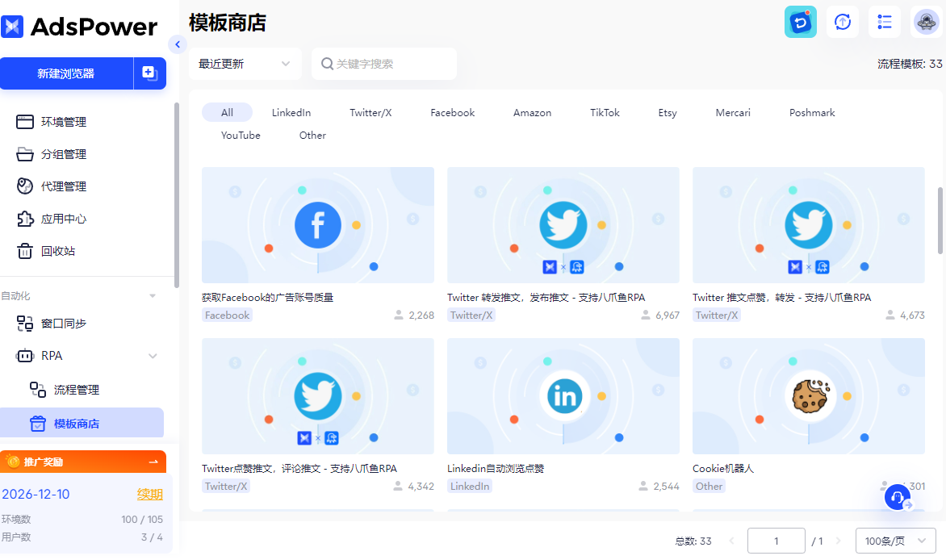
Task: Filter by LinkedIn category
Action: (x=291, y=113)
